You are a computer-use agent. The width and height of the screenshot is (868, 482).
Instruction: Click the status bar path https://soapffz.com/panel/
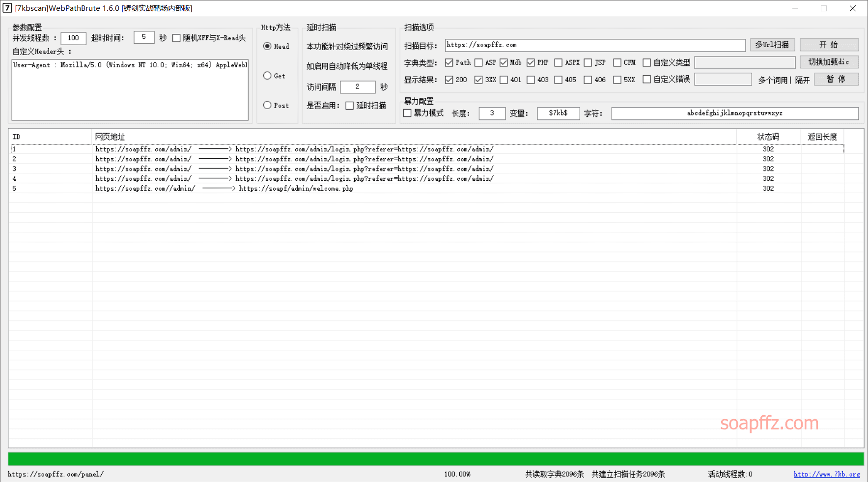56,474
